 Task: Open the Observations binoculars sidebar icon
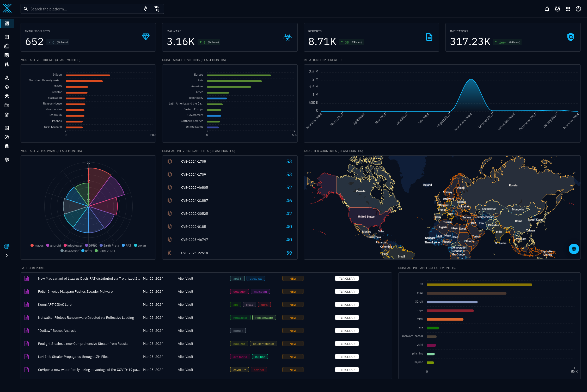7,64
